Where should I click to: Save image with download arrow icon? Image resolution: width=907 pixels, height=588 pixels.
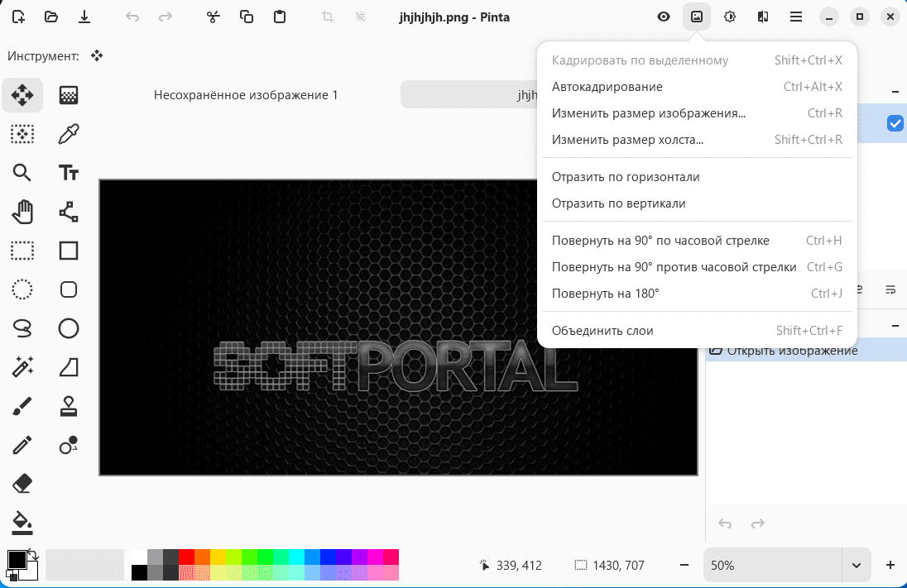(x=84, y=17)
